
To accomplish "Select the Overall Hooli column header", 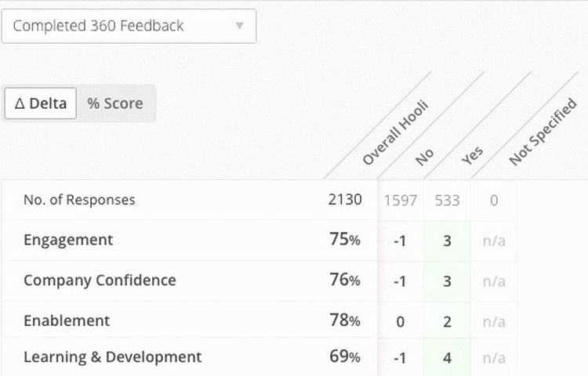I will click(x=396, y=133).
